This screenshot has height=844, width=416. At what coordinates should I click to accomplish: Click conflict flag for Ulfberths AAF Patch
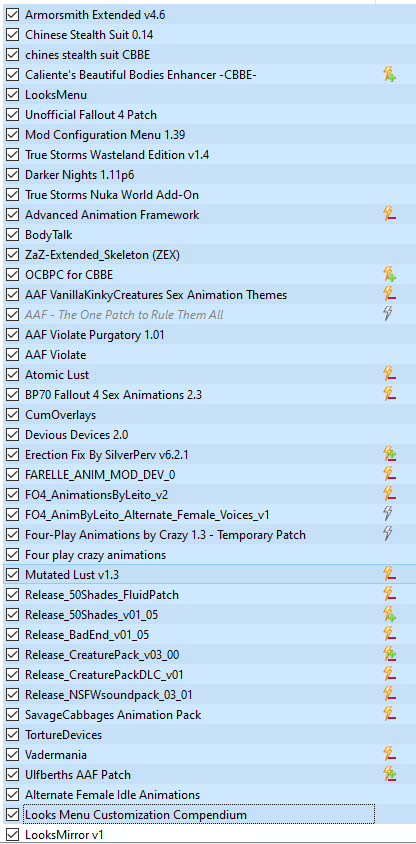point(390,775)
